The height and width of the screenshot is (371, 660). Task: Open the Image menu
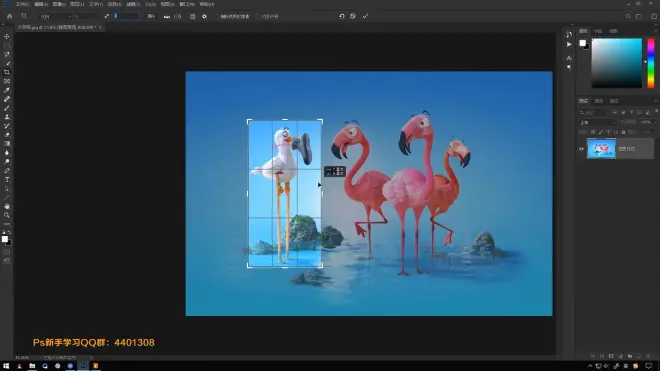[x=59, y=4]
